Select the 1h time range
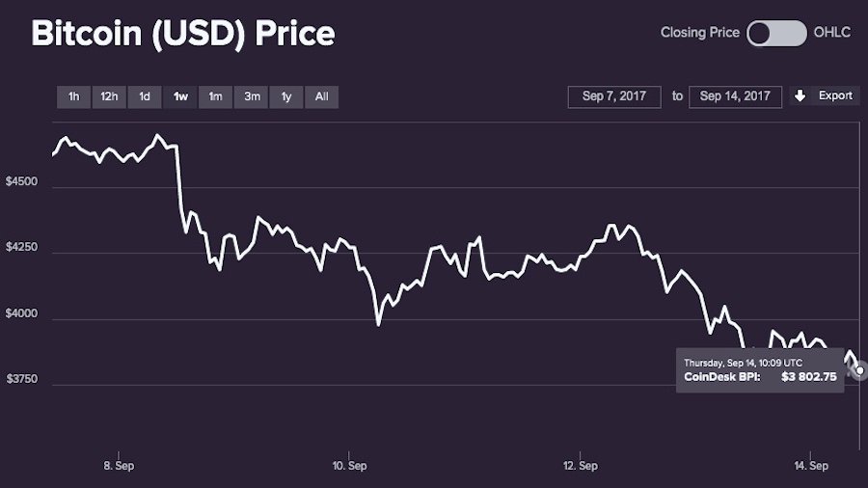Viewport: 868px width, 488px height. click(73, 96)
